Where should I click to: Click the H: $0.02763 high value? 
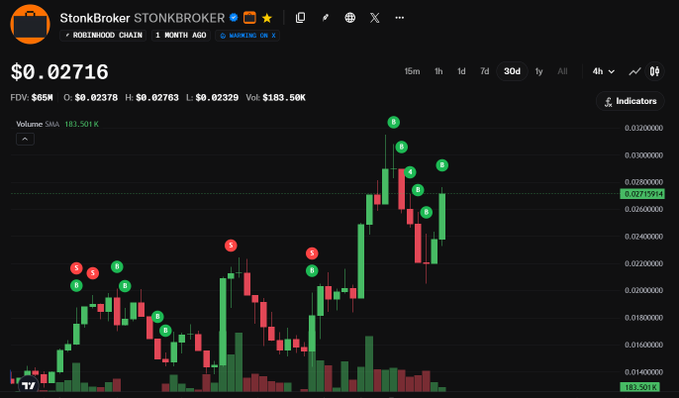152,98
